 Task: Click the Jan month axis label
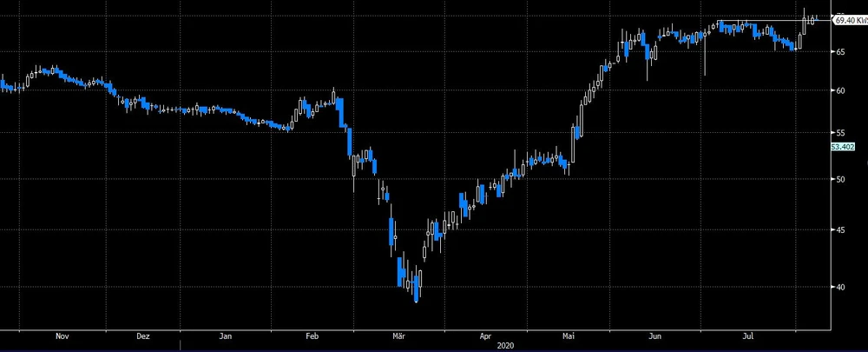click(x=227, y=335)
